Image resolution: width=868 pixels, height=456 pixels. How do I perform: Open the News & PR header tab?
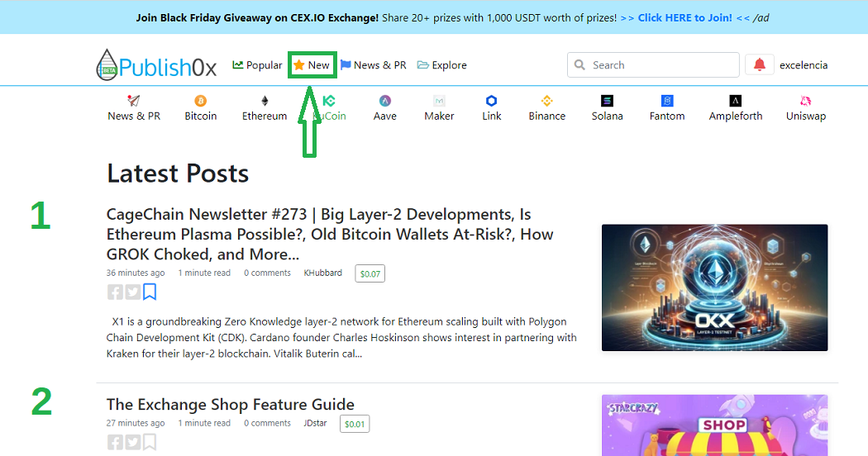tap(373, 65)
